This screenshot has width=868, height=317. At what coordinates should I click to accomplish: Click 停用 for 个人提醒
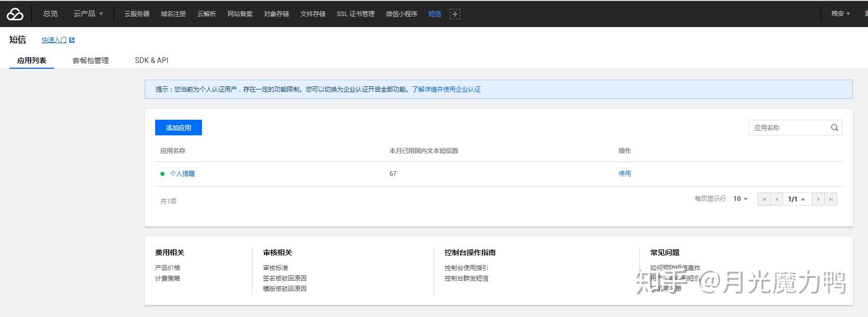(x=625, y=174)
